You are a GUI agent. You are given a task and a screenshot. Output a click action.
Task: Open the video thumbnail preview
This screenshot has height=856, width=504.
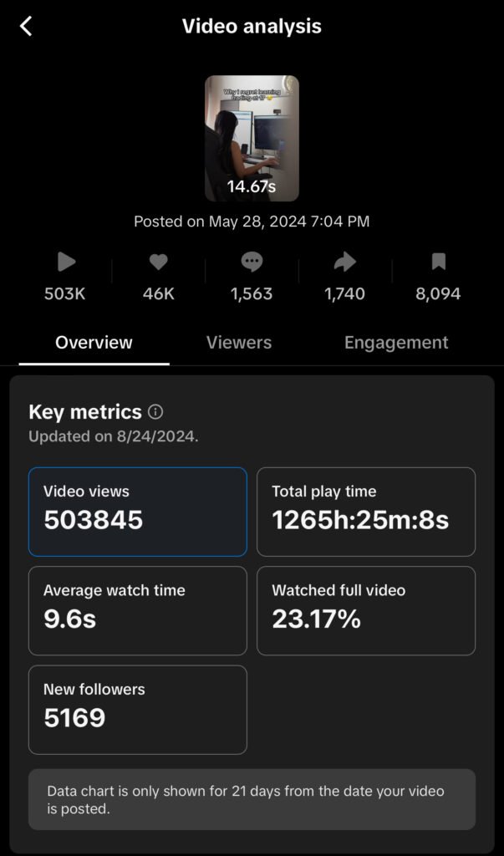pyautogui.click(x=252, y=138)
